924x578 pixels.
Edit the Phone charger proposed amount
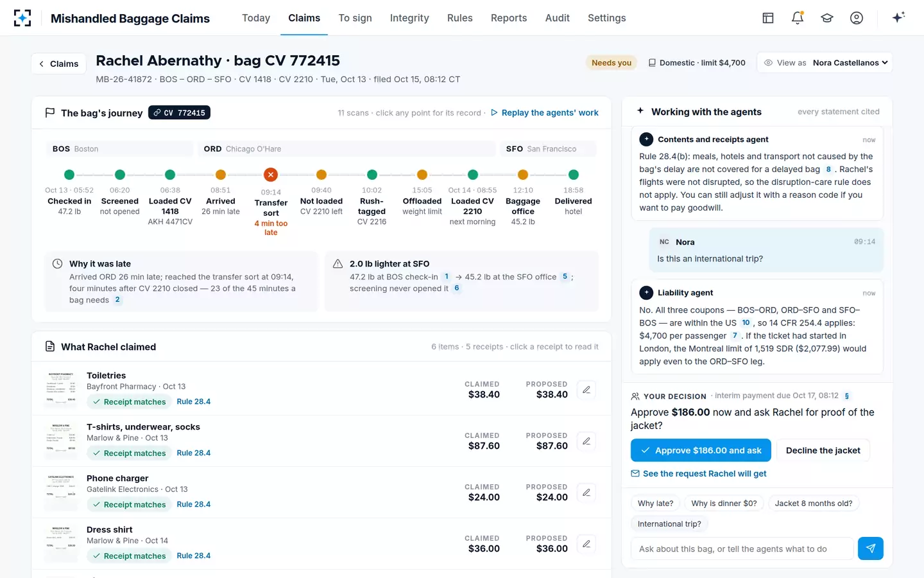[x=586, y=493]
